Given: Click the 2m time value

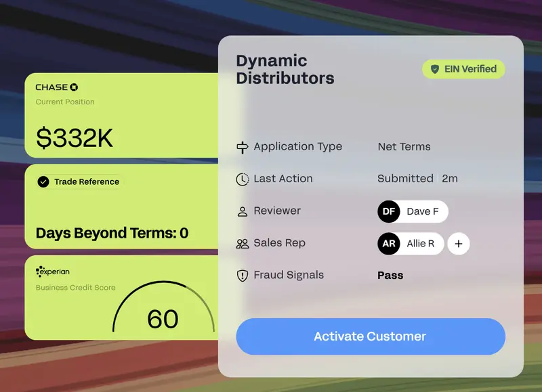Looking at the screenshot, I should click(450, 179).
